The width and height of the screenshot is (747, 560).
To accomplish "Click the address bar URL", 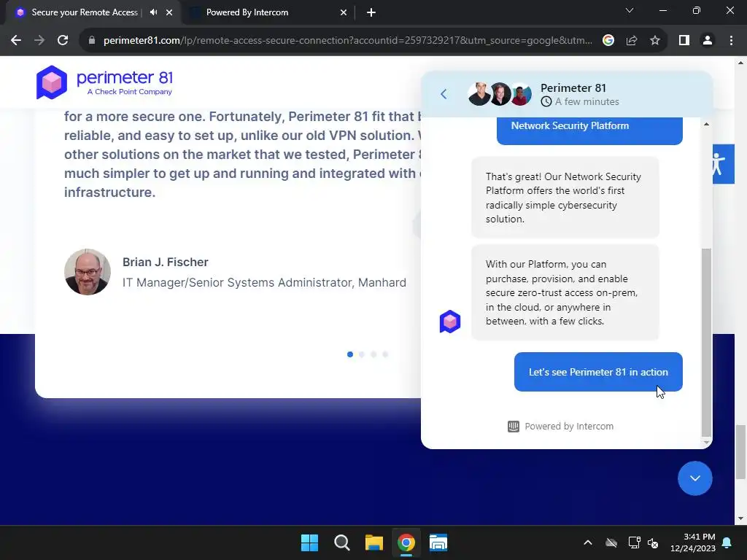I will pyautogui.click(x=348, y=41).
